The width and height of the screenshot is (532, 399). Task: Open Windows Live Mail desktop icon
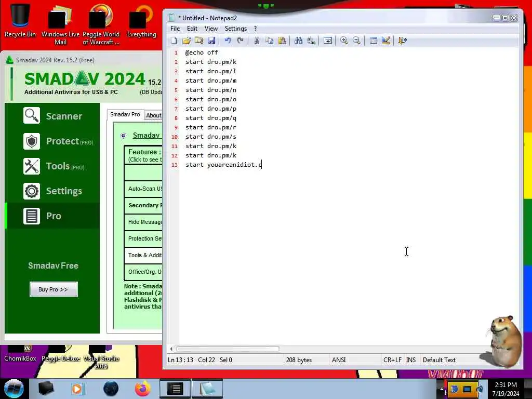[60, 24]
